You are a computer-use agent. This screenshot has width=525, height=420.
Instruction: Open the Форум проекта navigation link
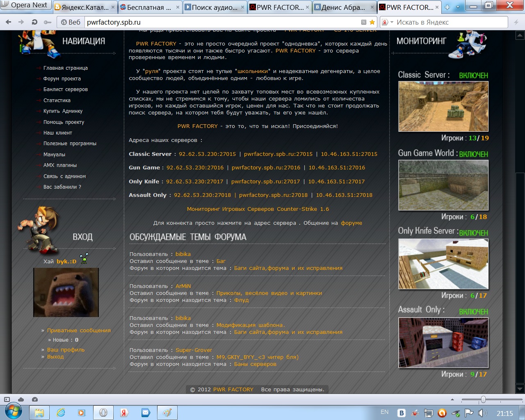(x=62, y=79)
